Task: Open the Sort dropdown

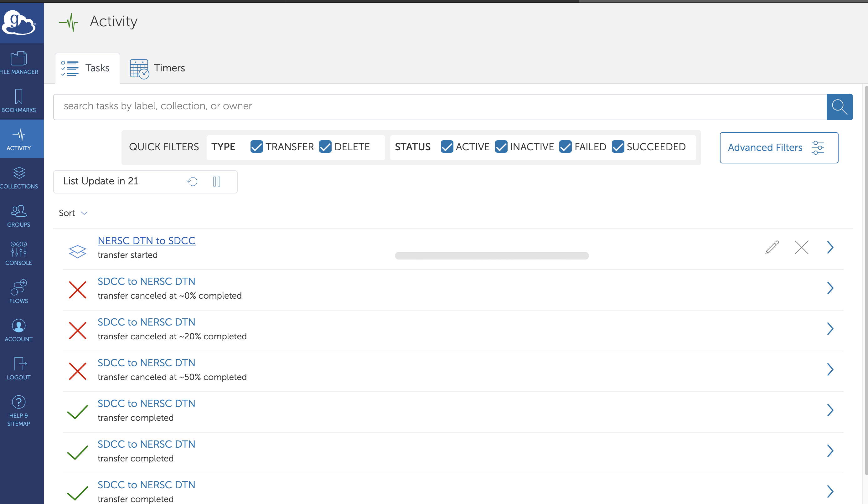Action: point(73,213)
